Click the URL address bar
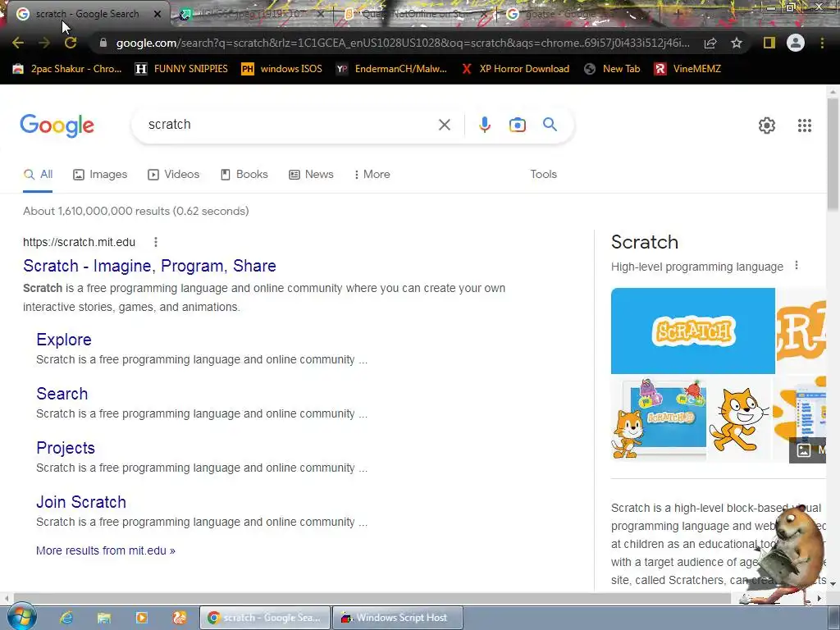Screen dimensions: 840x630 (402, 43)
